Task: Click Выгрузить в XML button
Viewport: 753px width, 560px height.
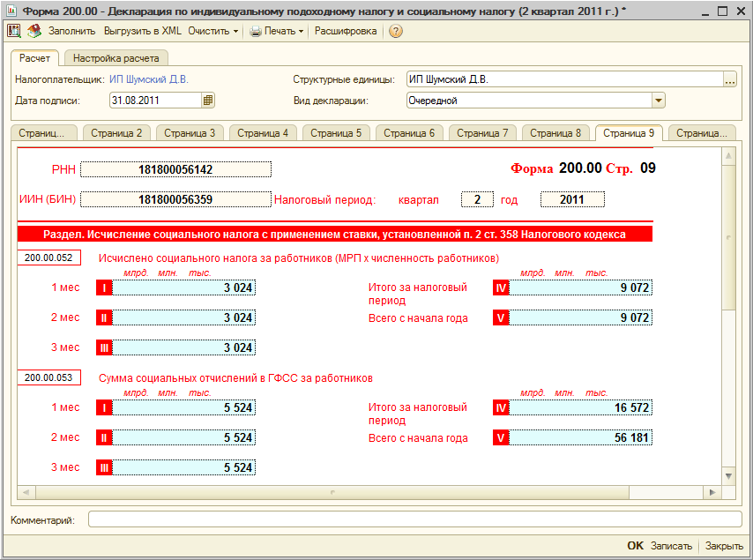Action: point(142,31)
